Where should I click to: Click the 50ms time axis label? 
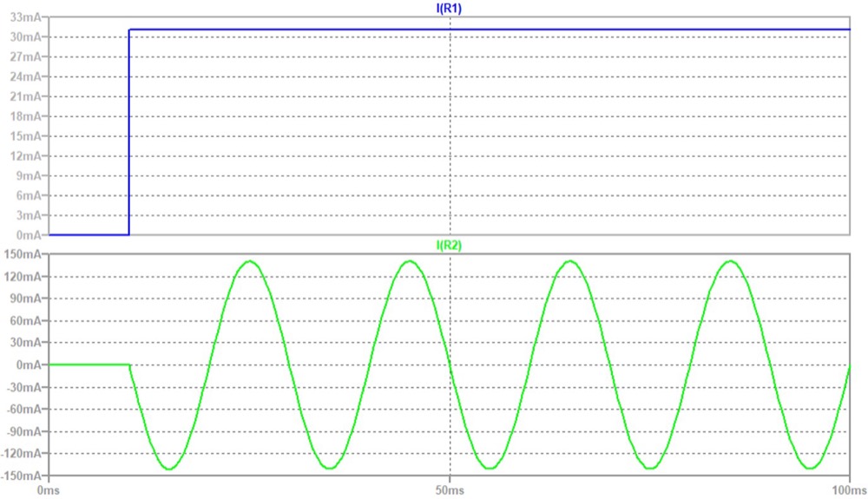pos(450,490)
